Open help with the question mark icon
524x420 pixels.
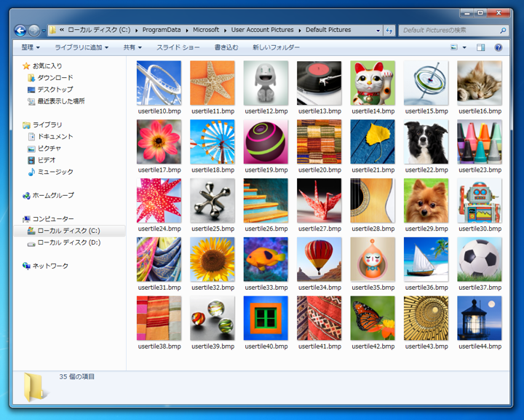pos(499,47)
